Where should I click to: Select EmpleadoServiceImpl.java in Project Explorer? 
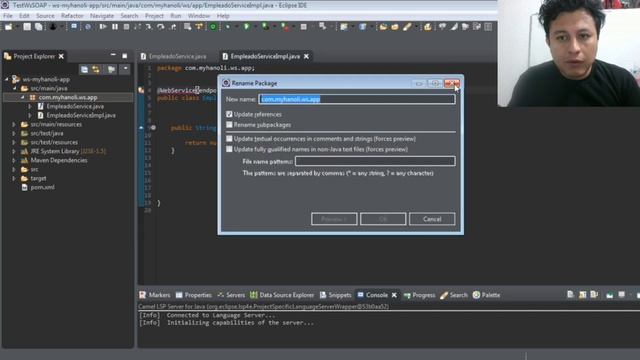point(81,115)
